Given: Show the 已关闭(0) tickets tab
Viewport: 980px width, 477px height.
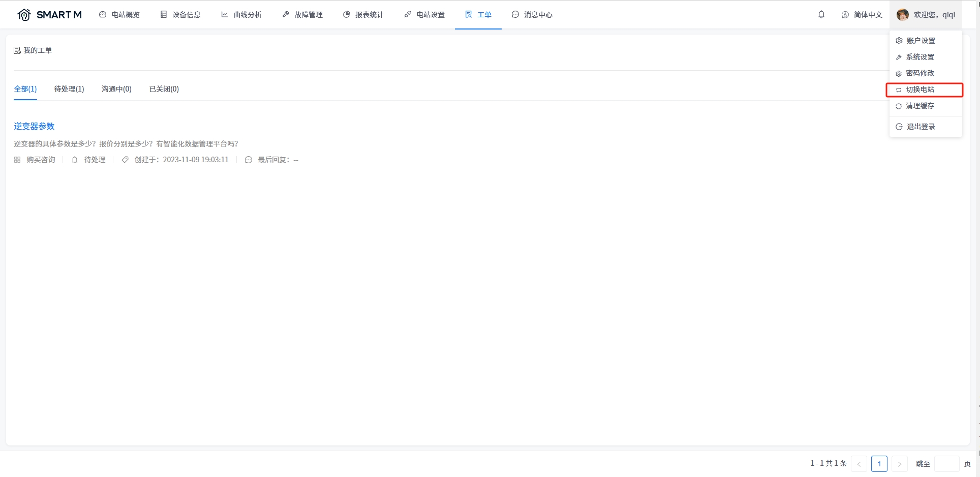Looking at the screenshot, I should click(x=164, y=89).
